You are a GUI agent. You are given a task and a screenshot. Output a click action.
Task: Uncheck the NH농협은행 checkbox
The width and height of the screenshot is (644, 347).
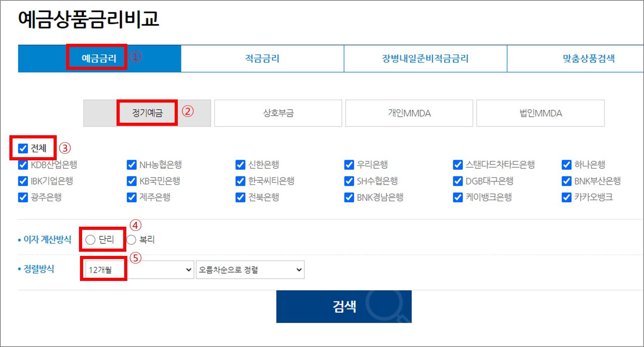(x=132, y=165)
